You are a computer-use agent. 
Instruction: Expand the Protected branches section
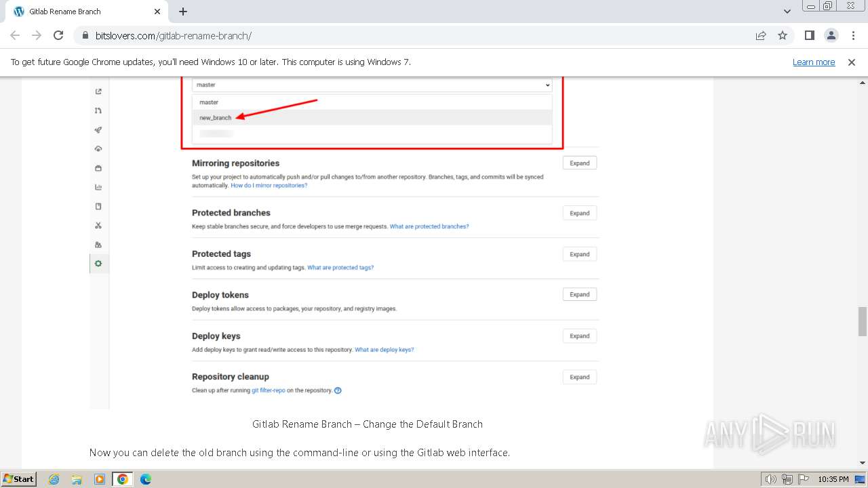pyautogui.click(x=579, y=213)
